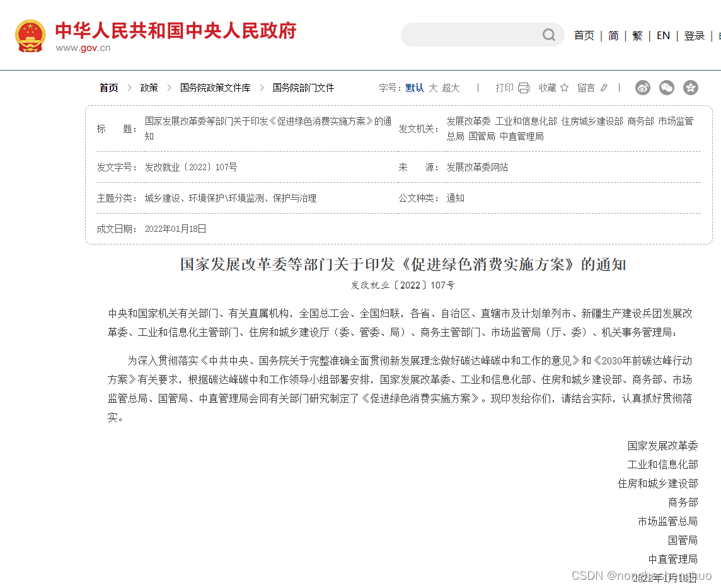
Task: Click signature line 工业和信息化部
Action: (x=662, y=464)
